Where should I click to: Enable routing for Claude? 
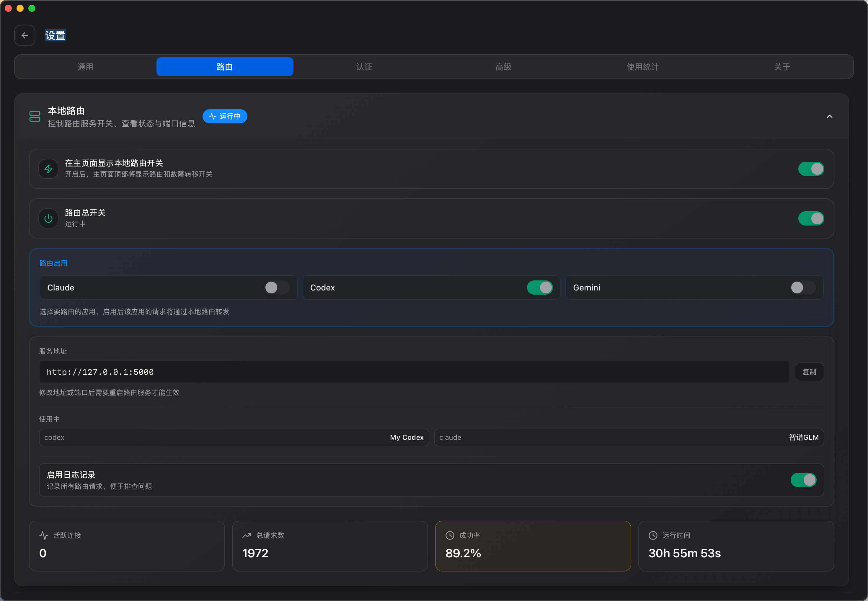(x=277, y=288)
